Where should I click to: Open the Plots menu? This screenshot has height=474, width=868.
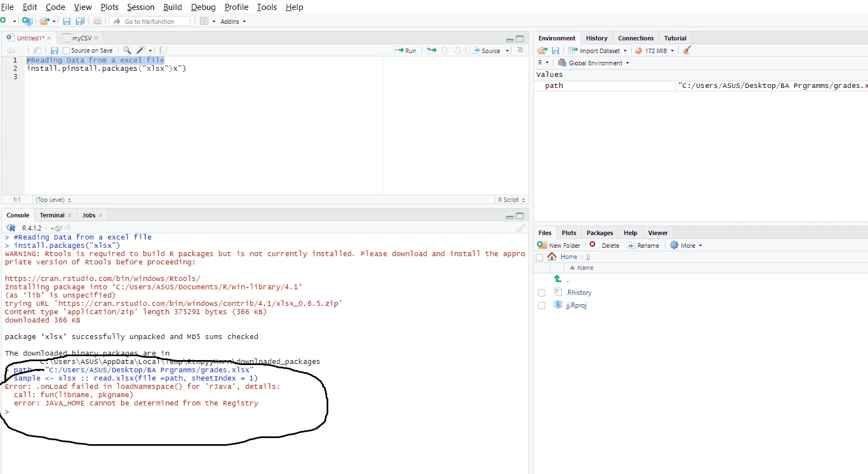coord(109,7)
